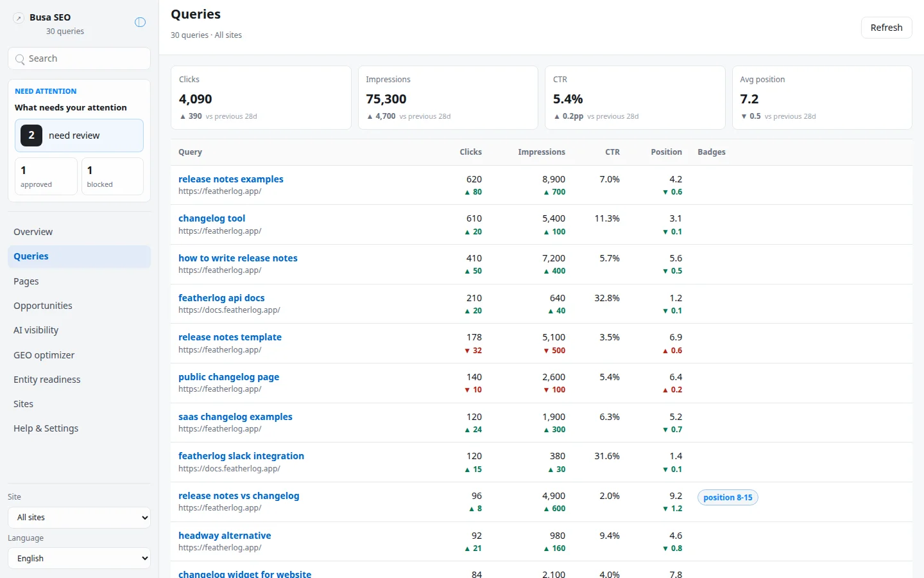Click the 30 queries · All sites subtitle
The image size is (924, 578).
pos(206,35)
